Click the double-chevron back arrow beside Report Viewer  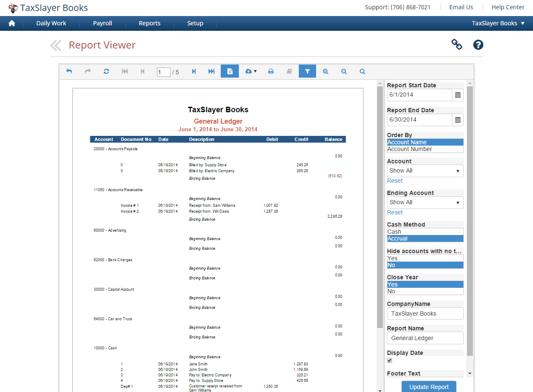coord(56,45)
